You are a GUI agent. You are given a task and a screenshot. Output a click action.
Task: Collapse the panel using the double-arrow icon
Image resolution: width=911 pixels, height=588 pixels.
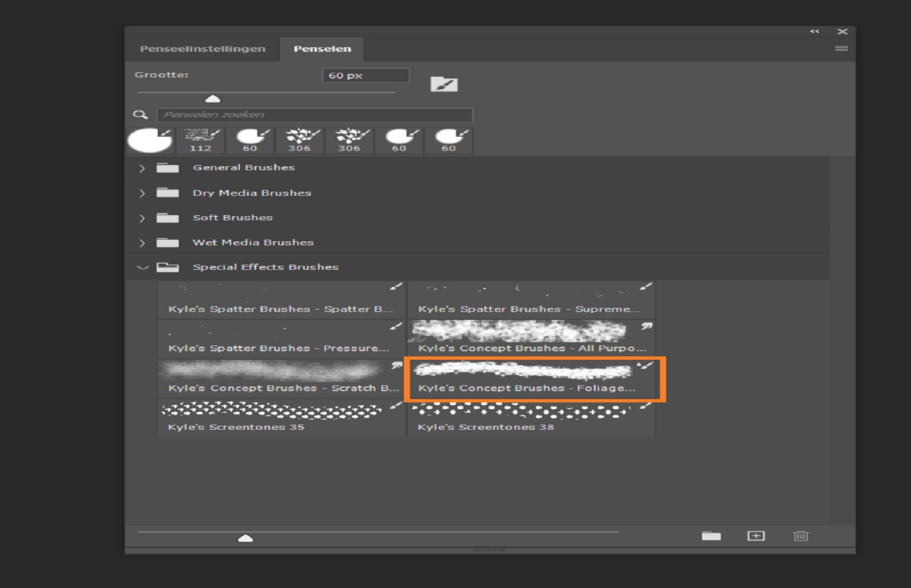click(x=815, y=31)
